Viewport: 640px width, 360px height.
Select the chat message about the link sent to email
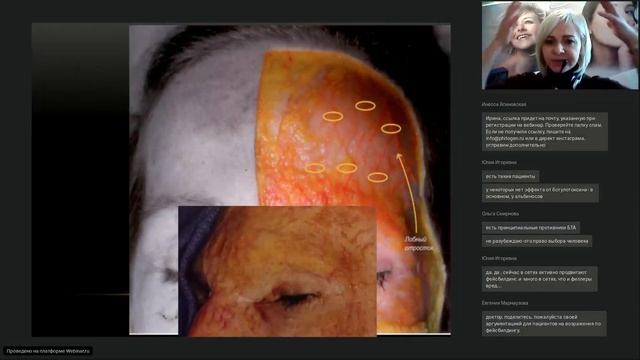click(544, 131)
